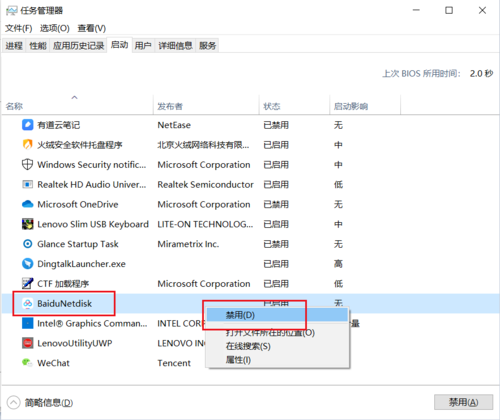Open the 文件(F) menu

click(19, 28)
